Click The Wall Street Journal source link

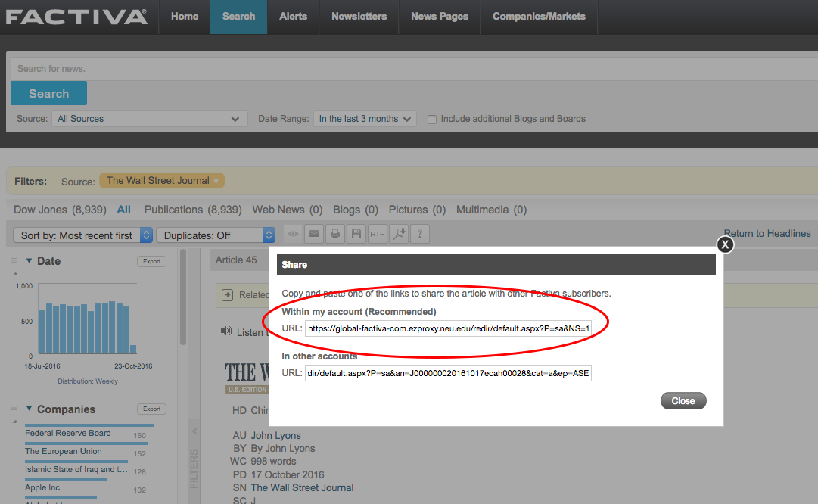[x=302, y=488]
